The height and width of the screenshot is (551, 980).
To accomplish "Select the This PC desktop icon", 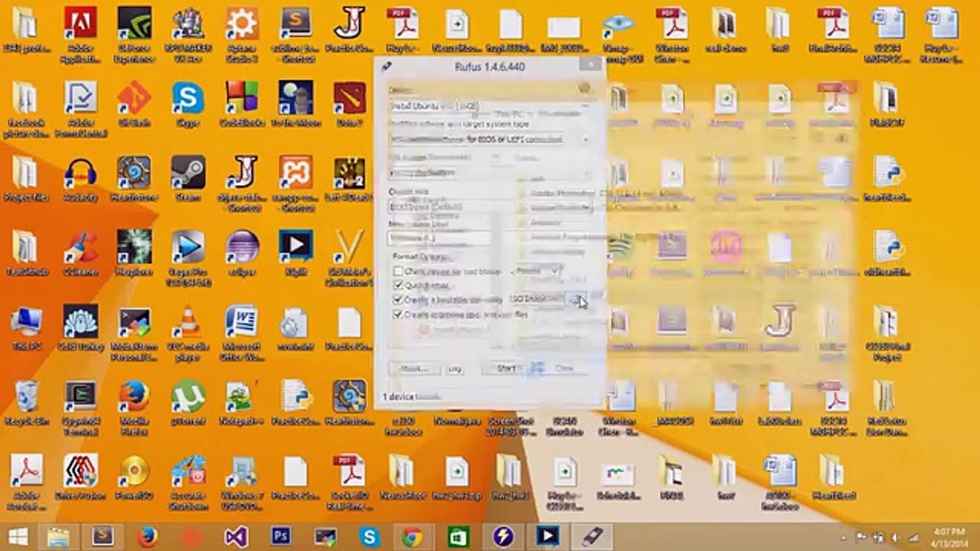I will tap(26, 328).
